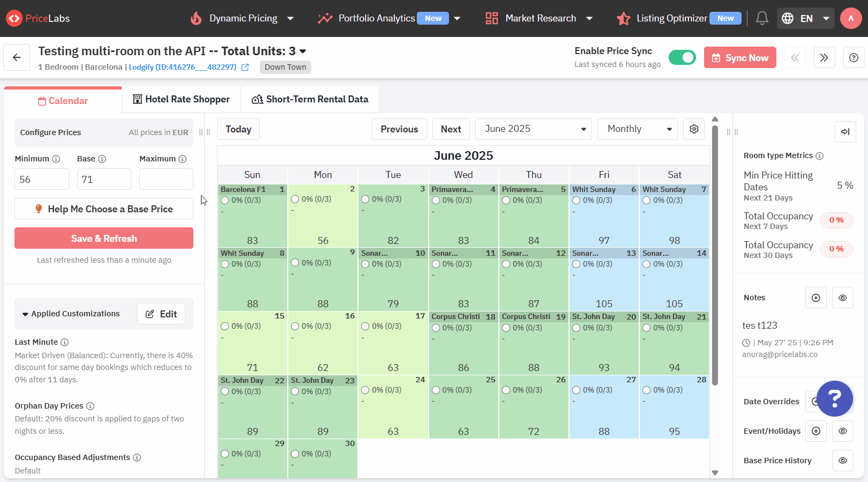Open the Monthly view dropdown
The width and height of the screenshot is (868, 482).
pos(637,129)
